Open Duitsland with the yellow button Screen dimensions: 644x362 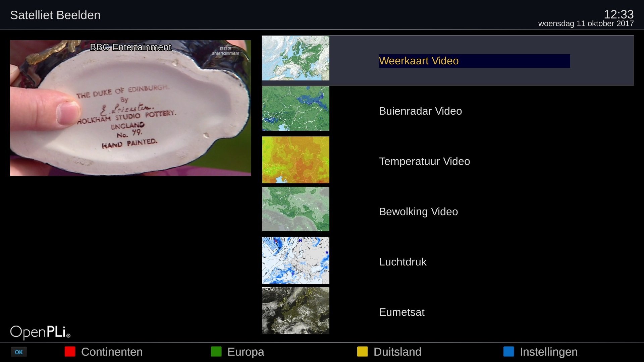[397, 352]
